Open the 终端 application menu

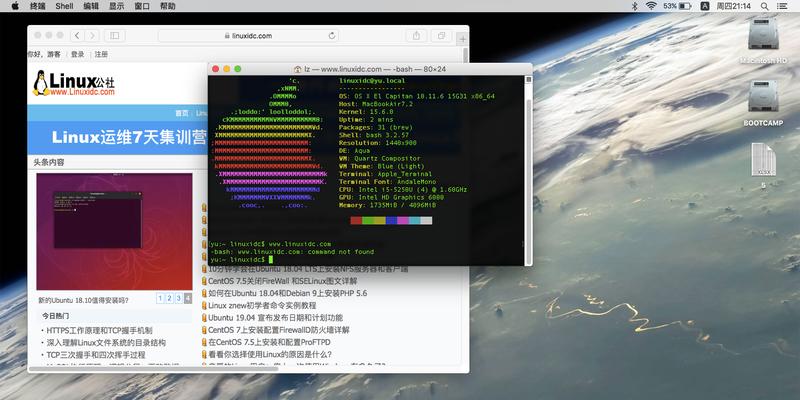tap(37, 6)
